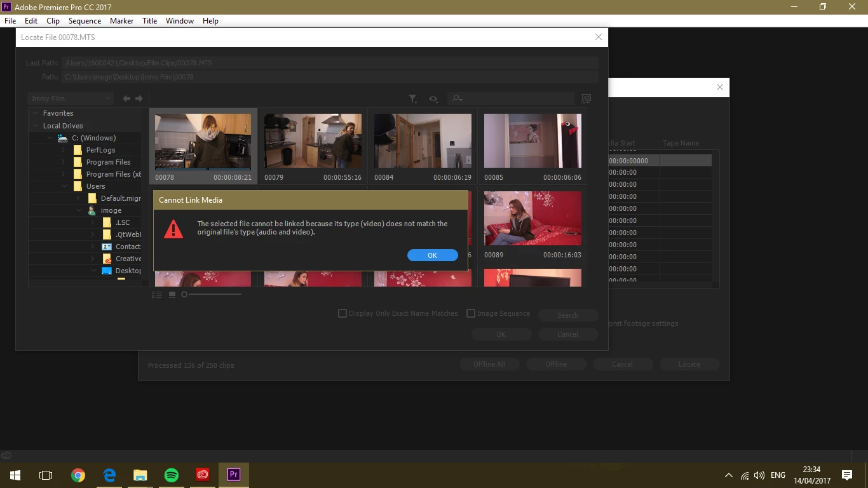The height and width of the screenshot is (488, 868).
Task: Collapse the Favorites section
Action: pyautogui.click(x=36, y=113)
